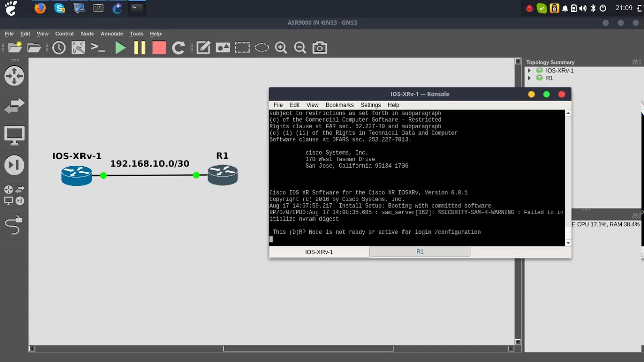
Task: Open Skype from top panel
Action: coord(60,8)
